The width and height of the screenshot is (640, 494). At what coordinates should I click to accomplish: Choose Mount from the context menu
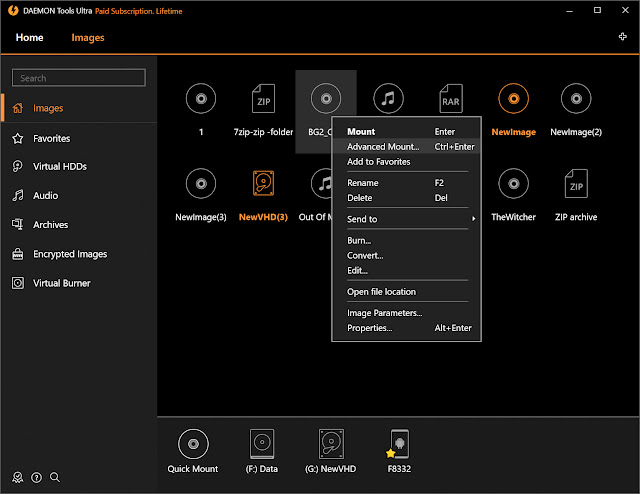tap(406, 131)
